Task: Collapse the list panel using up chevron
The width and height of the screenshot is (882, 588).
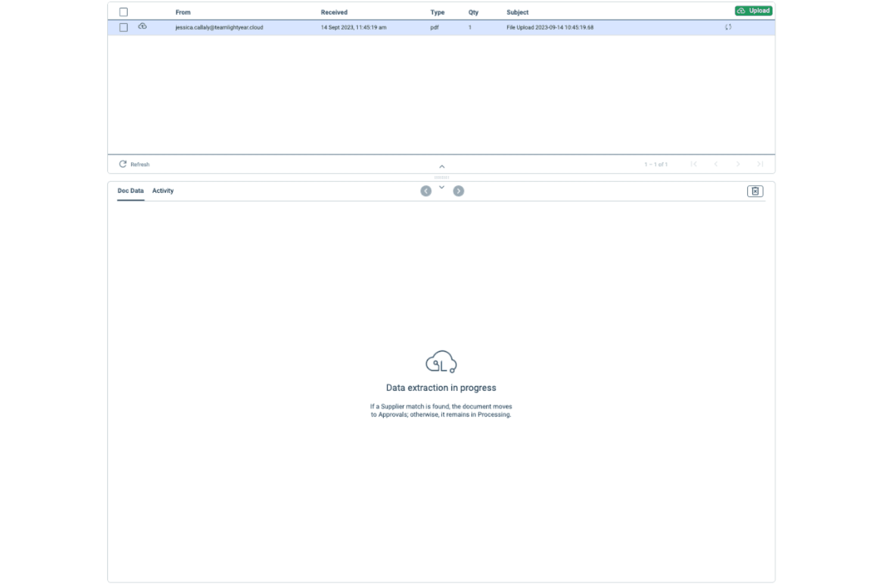Action: click(442, 167)
